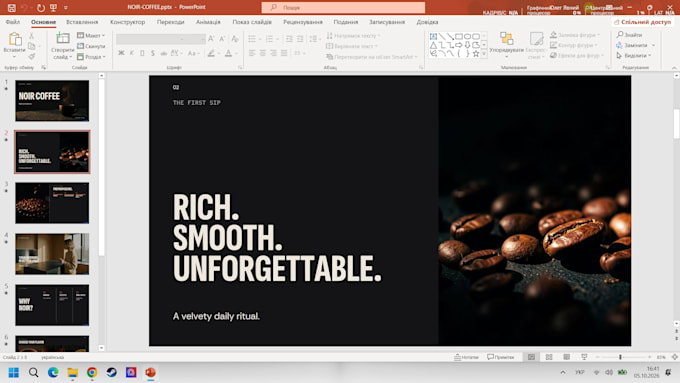The width and height of the screenshot is (680, 383).
Task: Toggle Underline formatting
Action: (142, 53)
